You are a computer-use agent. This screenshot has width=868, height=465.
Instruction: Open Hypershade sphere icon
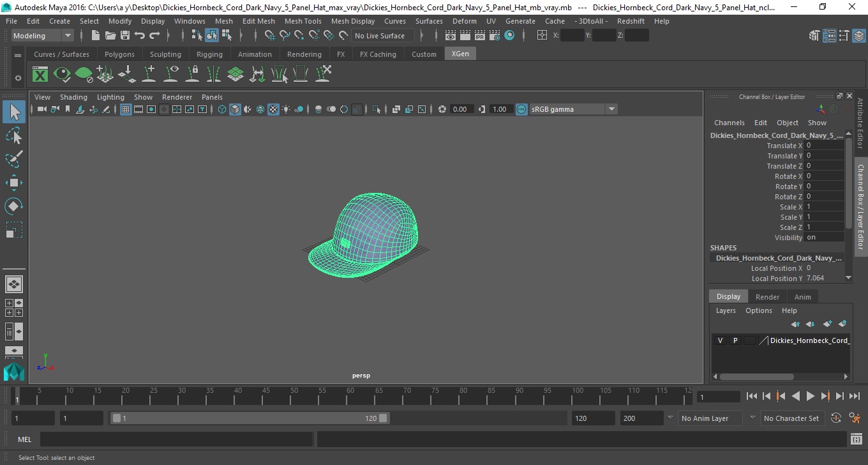click(x=509, y=36)
